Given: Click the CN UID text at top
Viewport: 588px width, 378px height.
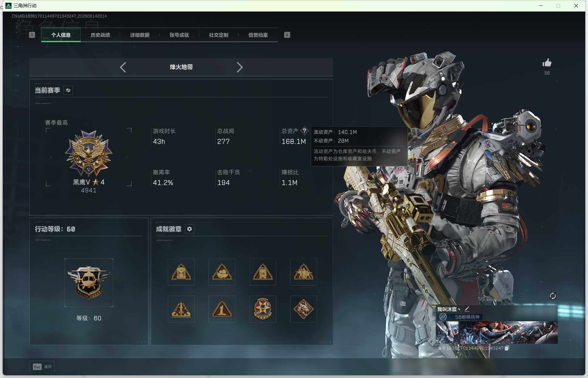Looking at the screenshot, I should point(59,16).
